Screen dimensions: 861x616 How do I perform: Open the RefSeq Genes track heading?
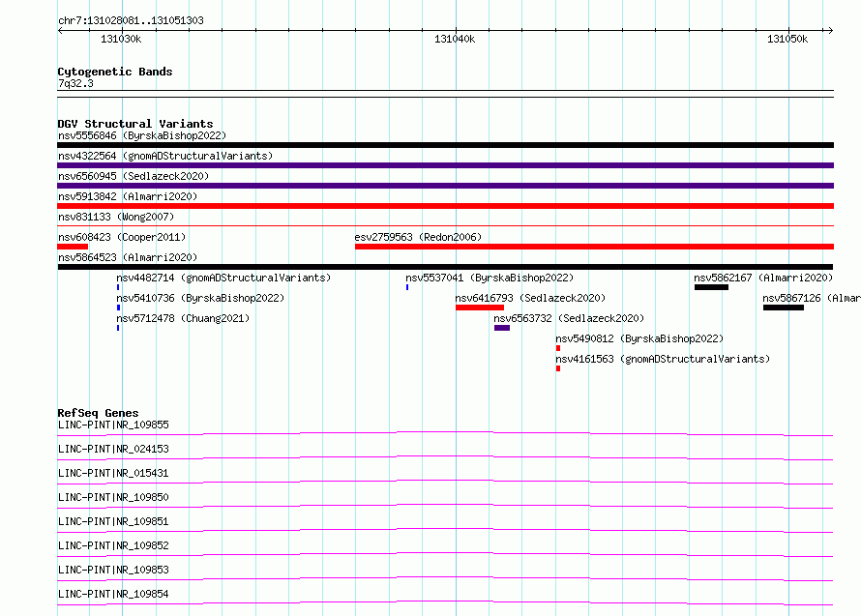[98, 413]
